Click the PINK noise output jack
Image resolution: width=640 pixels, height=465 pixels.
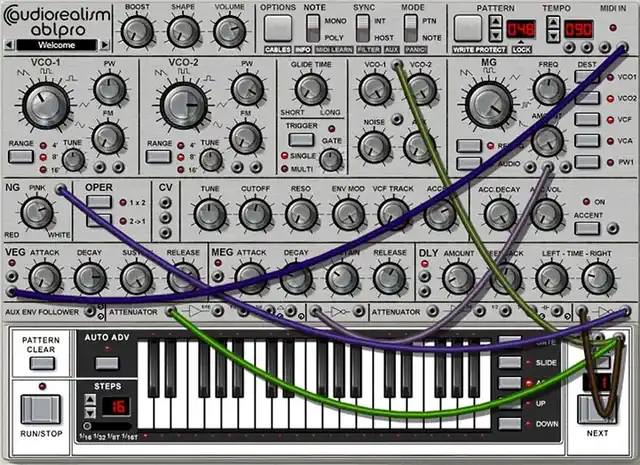point(60,189)
